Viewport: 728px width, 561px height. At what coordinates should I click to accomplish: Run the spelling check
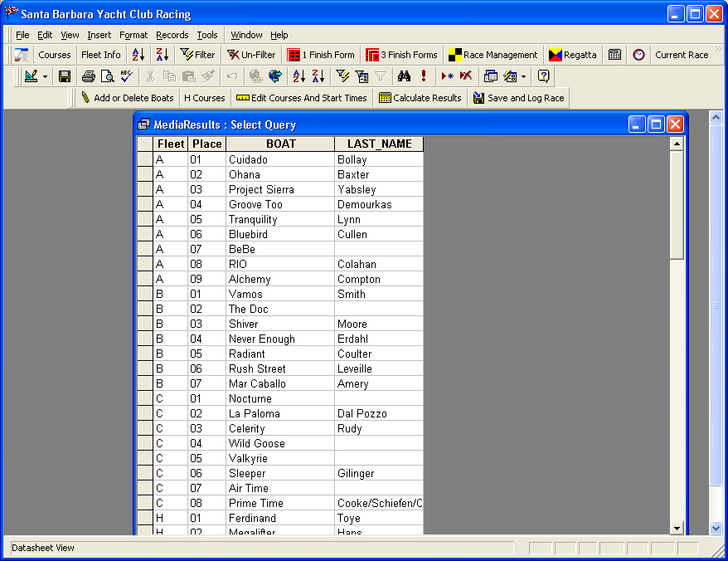tap(126, 76)
